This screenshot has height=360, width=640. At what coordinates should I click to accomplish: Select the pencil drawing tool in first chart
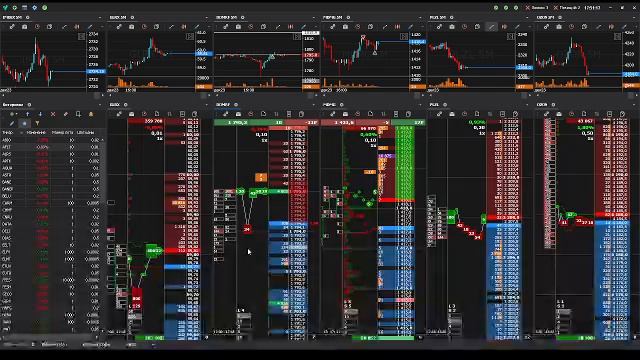point(90,27)
